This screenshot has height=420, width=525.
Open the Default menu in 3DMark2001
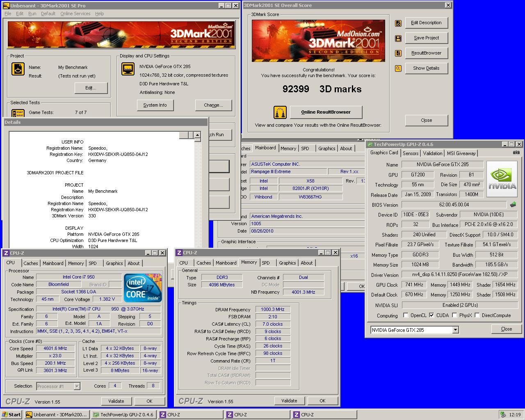pos(48,14)
